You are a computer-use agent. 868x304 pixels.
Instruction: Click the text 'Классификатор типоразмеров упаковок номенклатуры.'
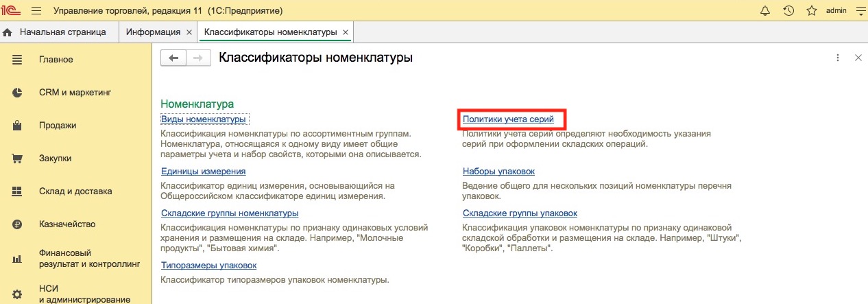click(x=275, y=279)
